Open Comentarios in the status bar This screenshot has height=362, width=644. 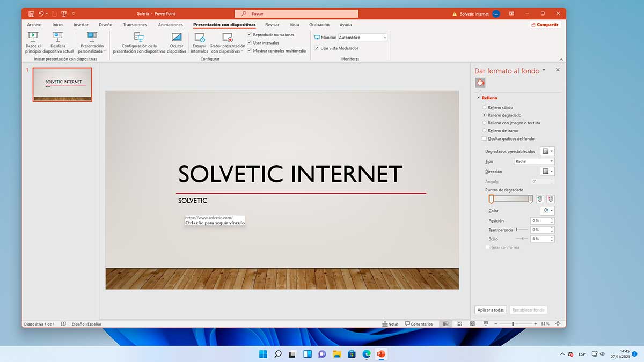point(419,324)
